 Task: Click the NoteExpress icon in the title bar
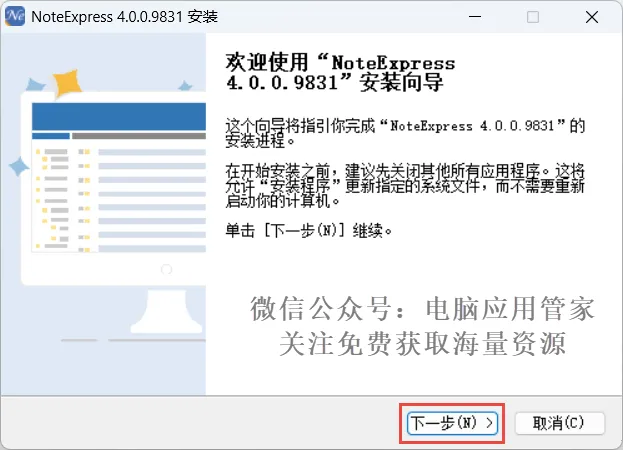15,17
